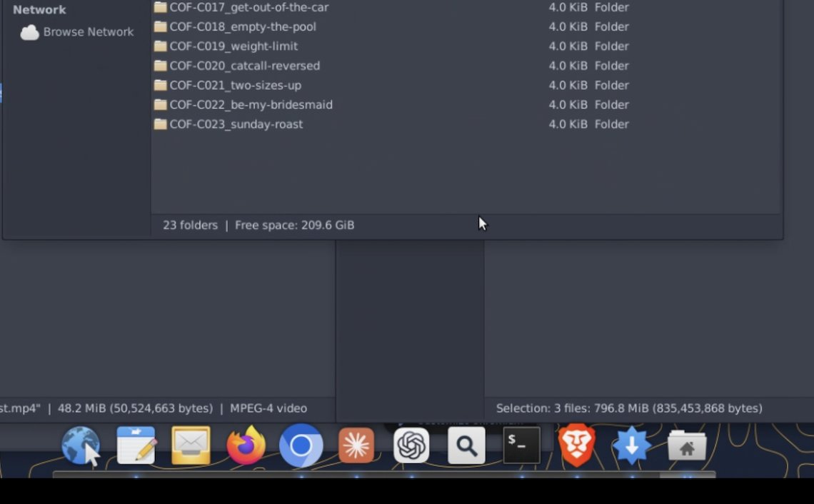Click the Folder type cell of COF-C021
This screenshot has height=504, width=814.
pos(611,85)
